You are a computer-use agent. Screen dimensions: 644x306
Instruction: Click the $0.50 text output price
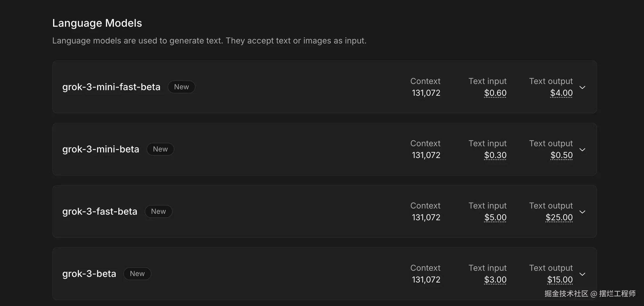click(x=561, y=155)
